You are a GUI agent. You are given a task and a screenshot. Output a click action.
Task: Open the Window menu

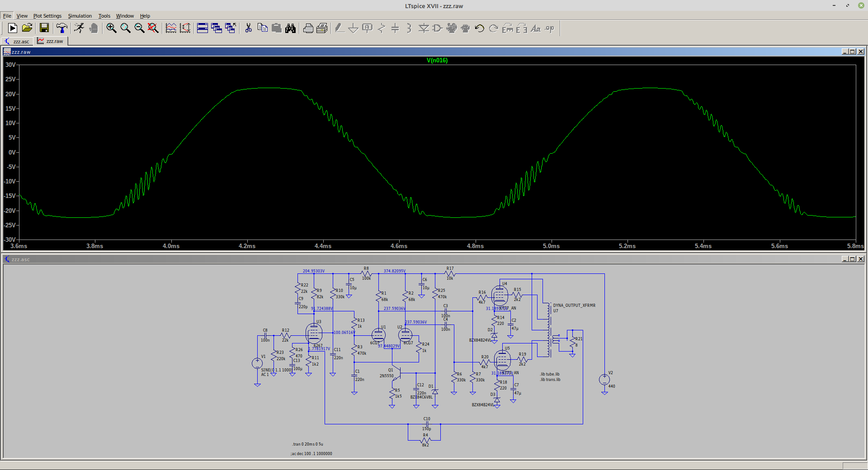pos(125,16)
